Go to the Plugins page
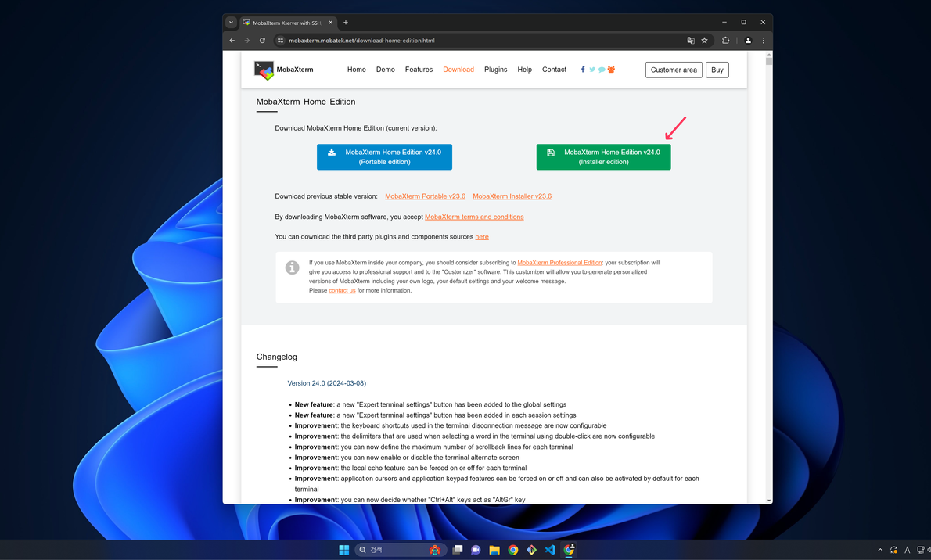The image size is (931, 560). (x=496, y=70)
